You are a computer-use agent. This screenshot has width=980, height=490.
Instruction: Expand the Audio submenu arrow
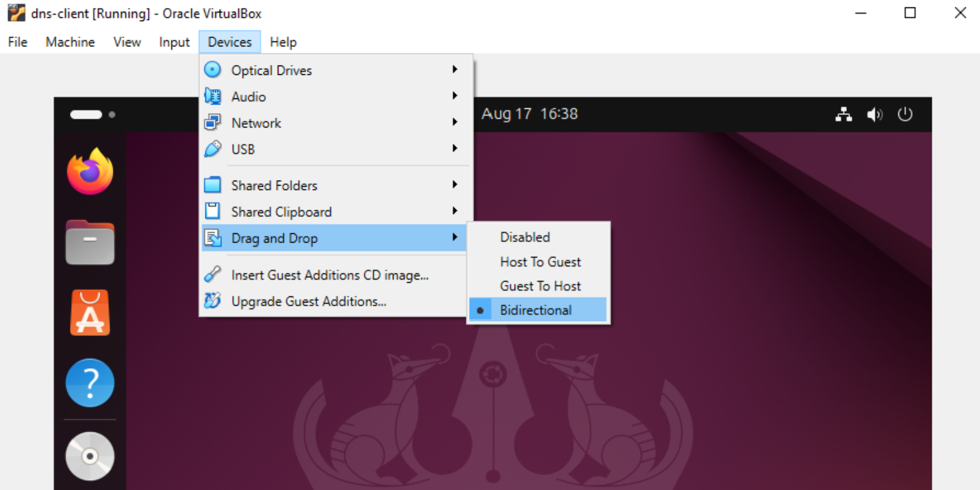pos(455,95)
